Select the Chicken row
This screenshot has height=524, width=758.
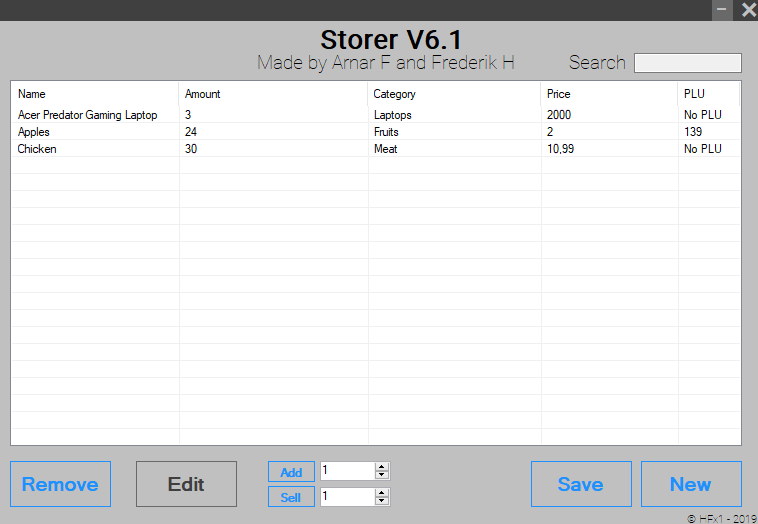tap(376, 148)
